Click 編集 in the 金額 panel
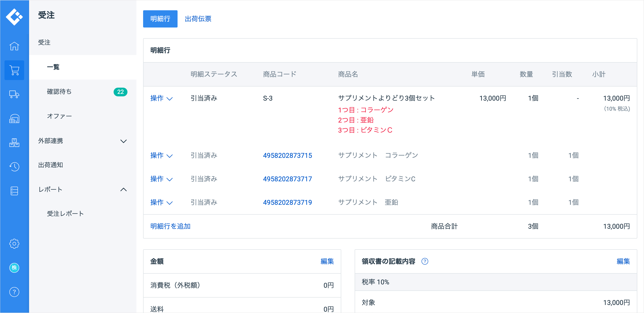The height and width of the screenshot is (313, 644). (x=327, y=261)
